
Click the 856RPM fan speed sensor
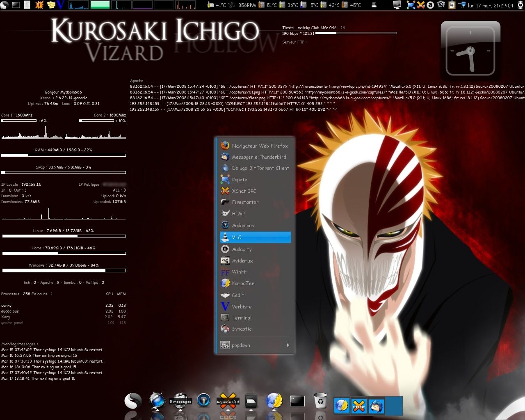tap(242, 5)
